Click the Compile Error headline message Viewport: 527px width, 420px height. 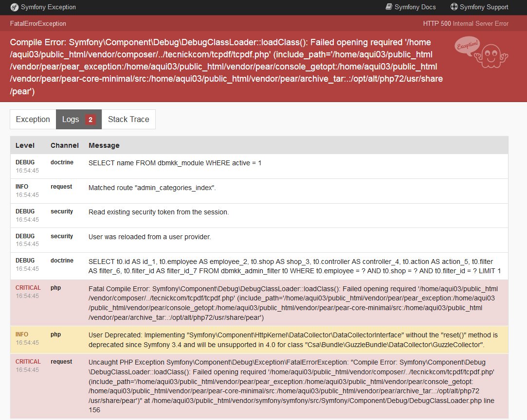point(226,67)
